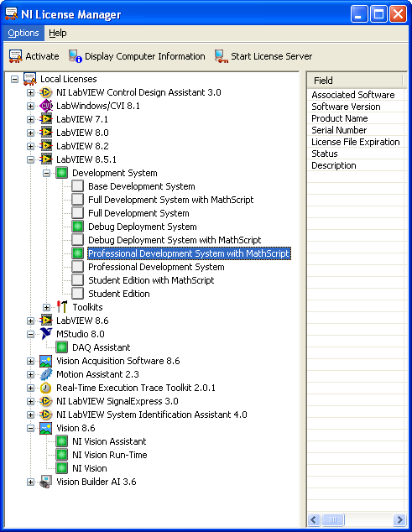This screenshot has width=412, height=532.
Task: Click green status box beside Development System
Action: pos(62,173)
